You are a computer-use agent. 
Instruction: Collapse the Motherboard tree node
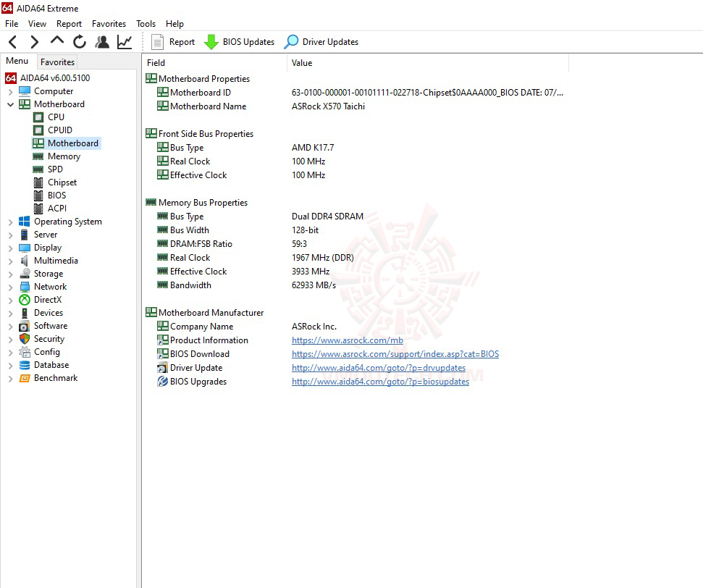tap(10, 104)
